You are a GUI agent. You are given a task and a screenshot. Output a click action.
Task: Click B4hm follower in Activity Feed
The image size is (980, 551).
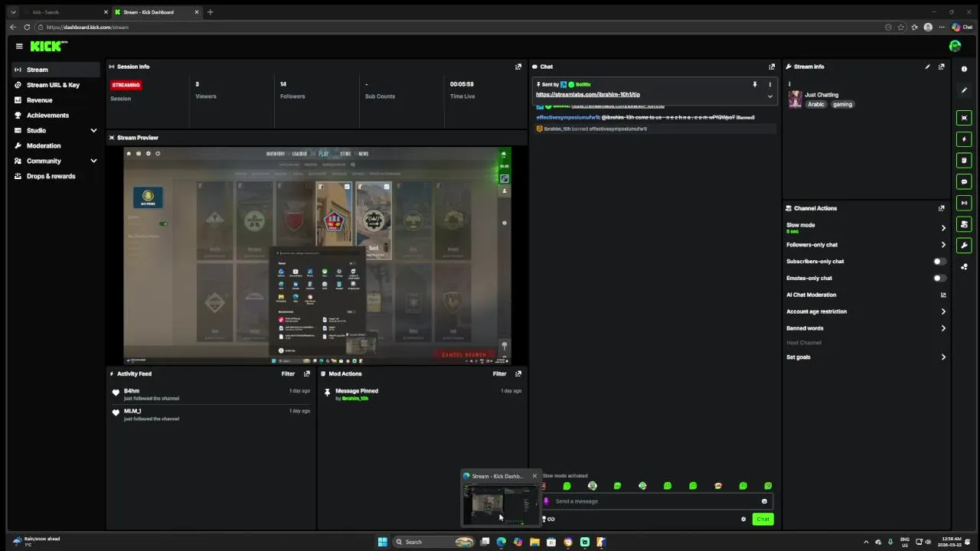point(132,391)
